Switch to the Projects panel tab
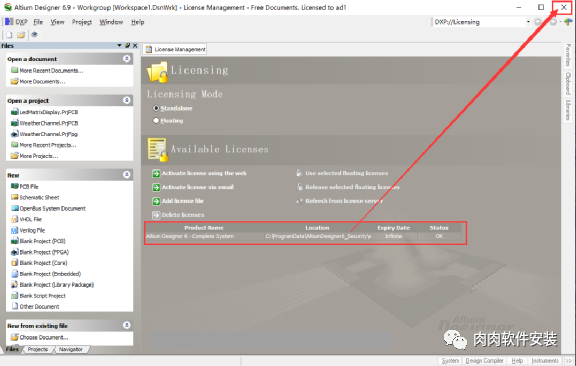 38,349
